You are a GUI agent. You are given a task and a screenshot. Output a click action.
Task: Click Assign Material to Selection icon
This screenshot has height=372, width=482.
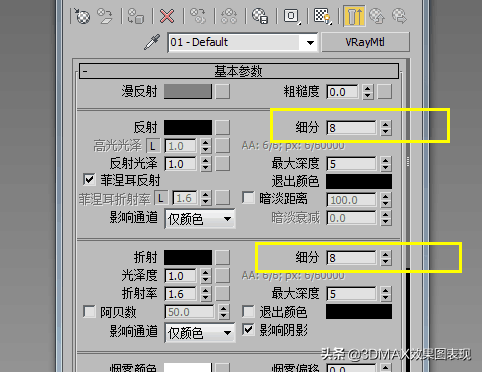click(x=136, y=16)
